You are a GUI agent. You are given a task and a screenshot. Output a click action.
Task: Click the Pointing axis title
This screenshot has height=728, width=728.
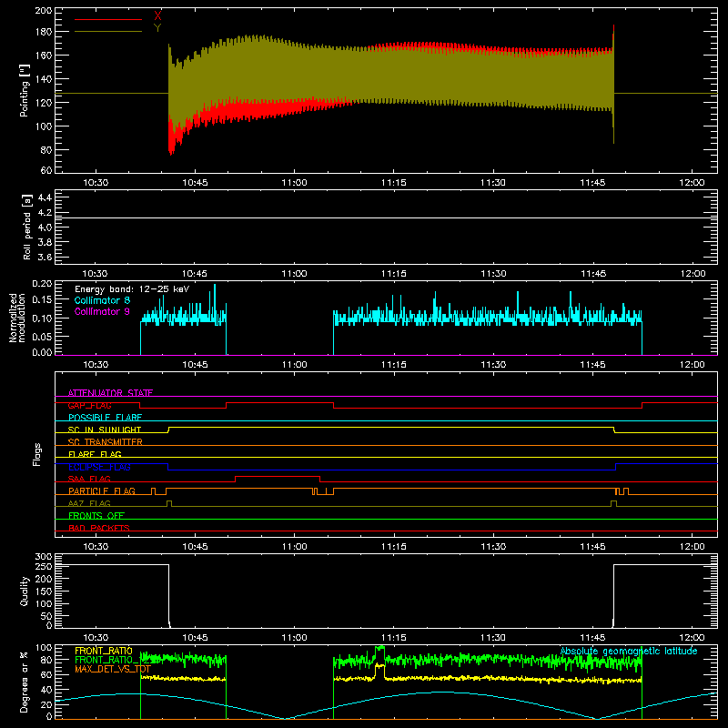[x=25, y=90]
